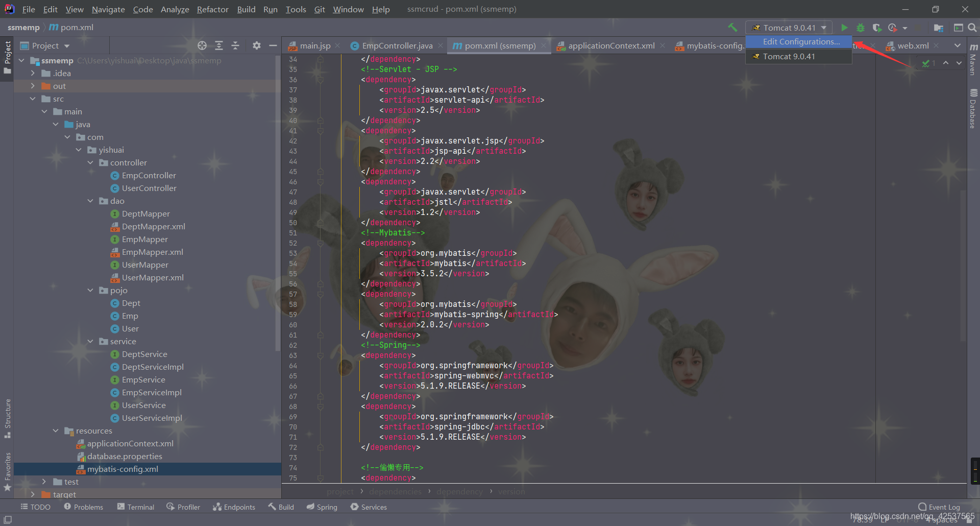The image size is (980, 526).
Task: Click the Build project hammer icon
Action: (x=732, y=28)
